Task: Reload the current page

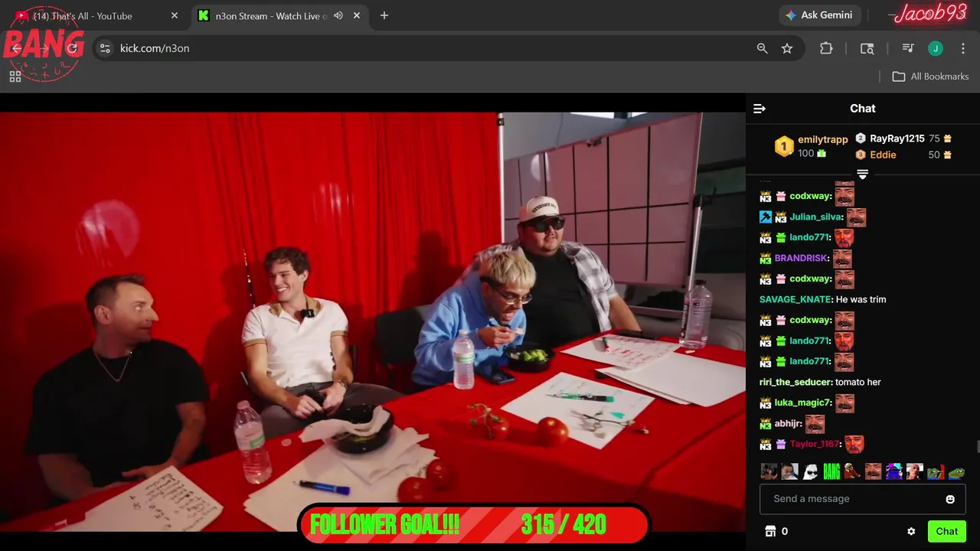Action: pyautogui.click(x=73, y=48)
